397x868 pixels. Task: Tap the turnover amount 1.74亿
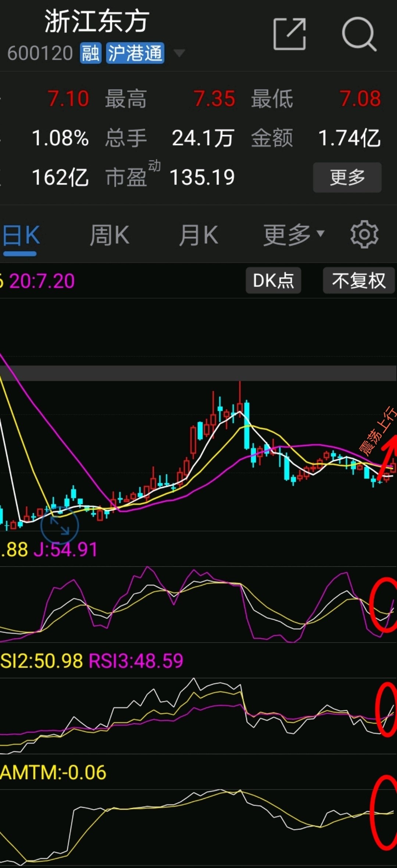pos(349,138)
